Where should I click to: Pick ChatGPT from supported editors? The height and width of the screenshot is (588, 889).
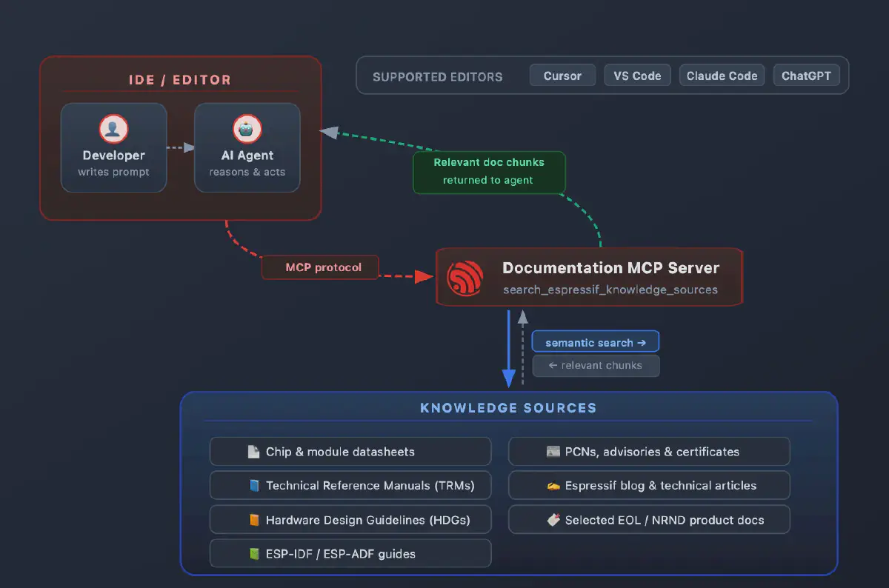(x=807, y=75)
